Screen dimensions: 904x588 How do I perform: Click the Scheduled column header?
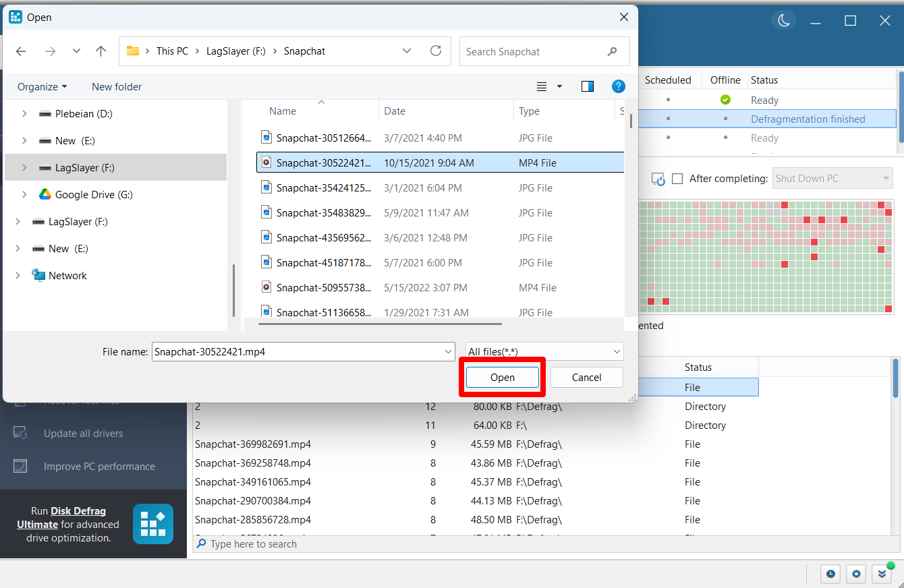(668, 80)
